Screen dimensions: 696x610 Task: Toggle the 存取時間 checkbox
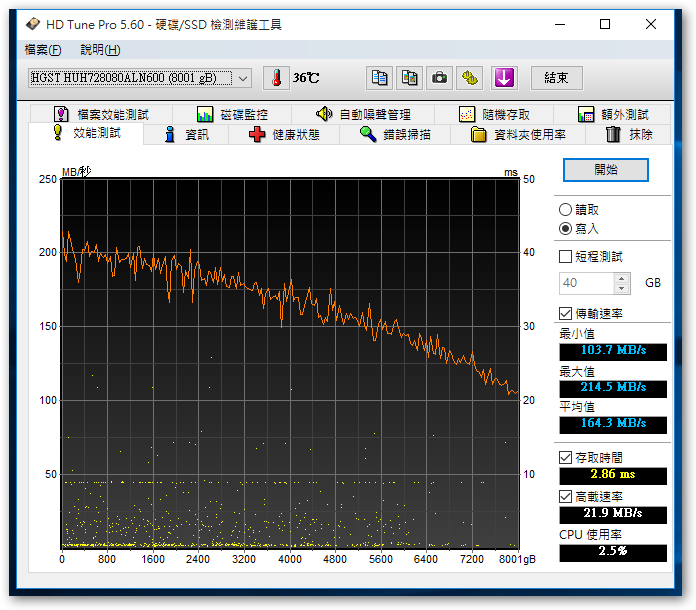566,458
